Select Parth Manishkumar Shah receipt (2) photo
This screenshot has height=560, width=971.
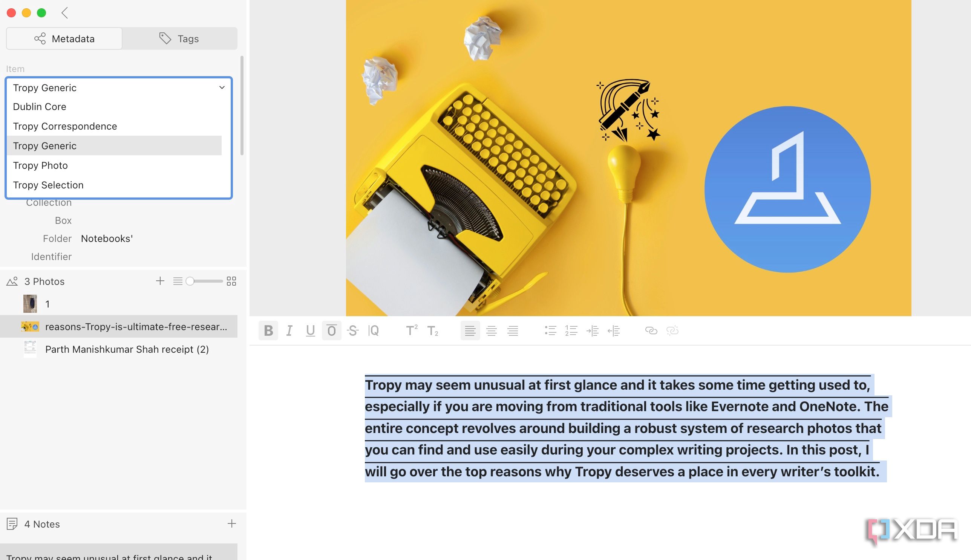point(118,349)
